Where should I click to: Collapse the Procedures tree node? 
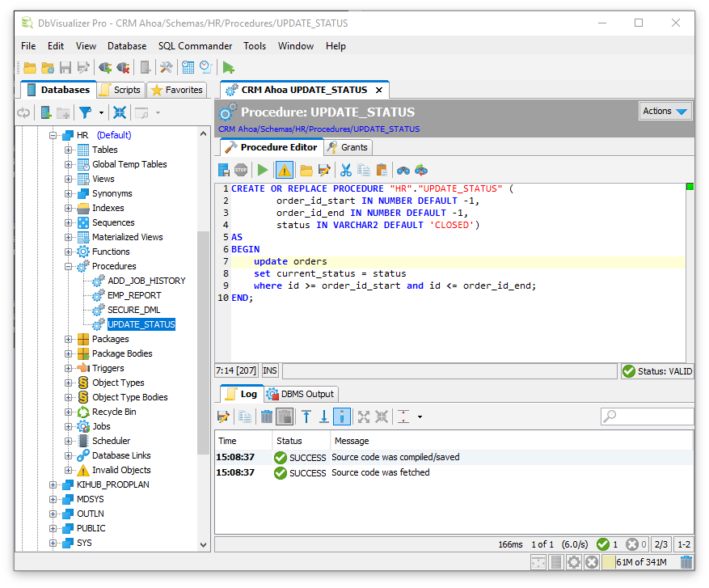tap(70, 266)
